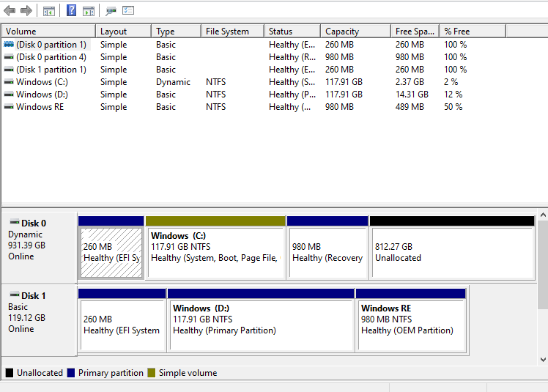
Task: Click the '931.39 GB' Disk 0 size label
Action: (x=26, y=245)
